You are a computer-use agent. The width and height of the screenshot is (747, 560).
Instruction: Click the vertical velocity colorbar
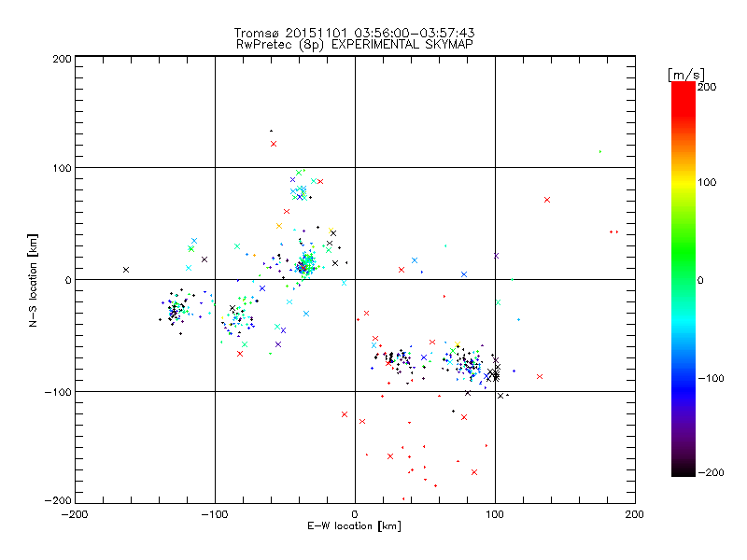[x=684, y=279]
